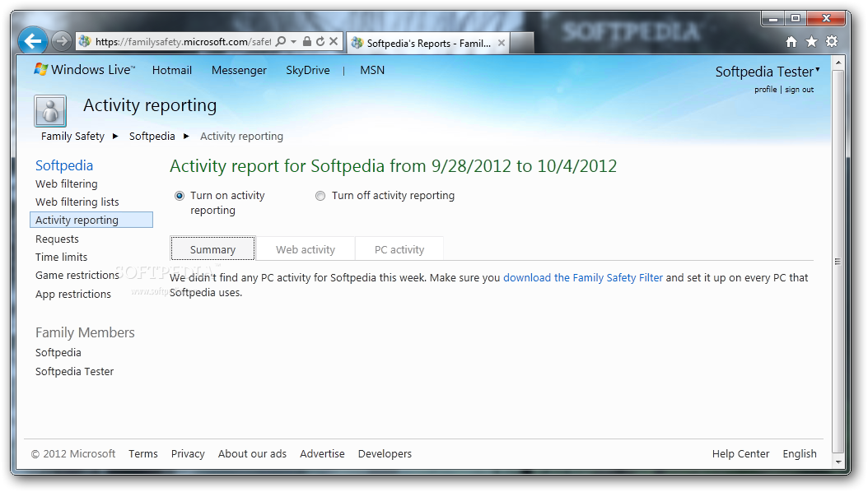868x492 pixels.
Task: Open SkyDrive from the top navigation
Action: (308, 70)
